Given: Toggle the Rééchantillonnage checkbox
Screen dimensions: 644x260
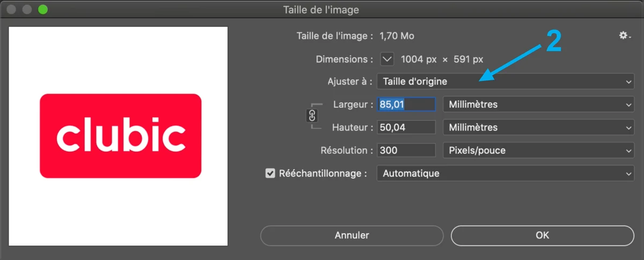Looking at the screenshot, I should pos(270,174).
